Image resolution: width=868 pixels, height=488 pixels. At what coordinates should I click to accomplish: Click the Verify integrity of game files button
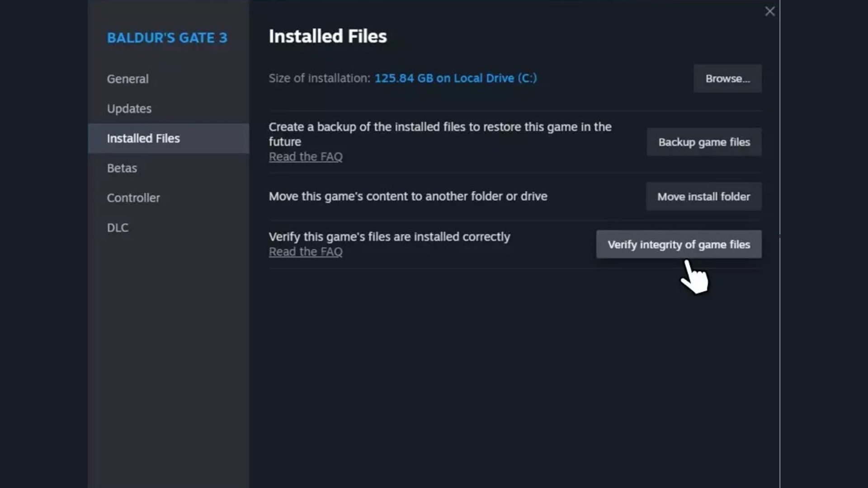[x=679, y=244]
